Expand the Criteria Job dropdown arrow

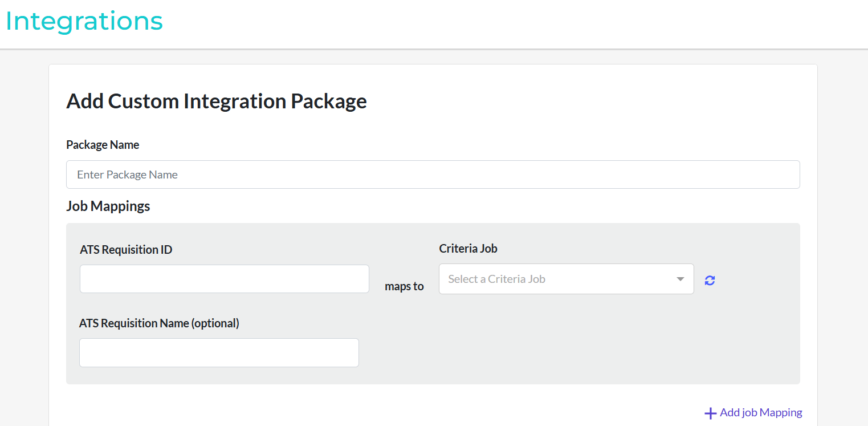[x=680, y=279]
